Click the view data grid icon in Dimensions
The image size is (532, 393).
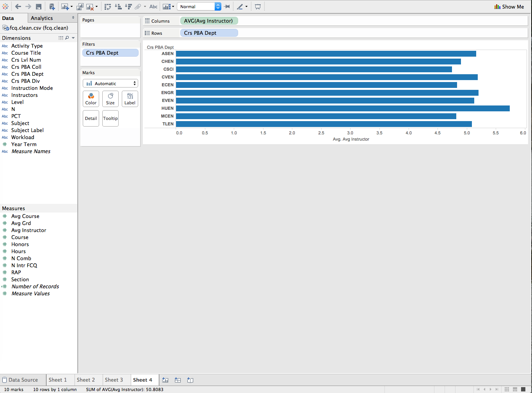pos(61,38)
